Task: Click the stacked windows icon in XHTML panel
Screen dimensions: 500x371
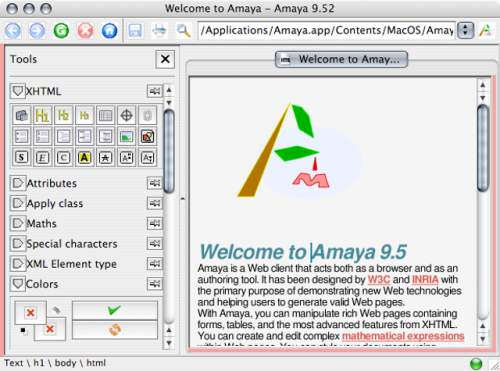Action: click(x=22, y=116)
